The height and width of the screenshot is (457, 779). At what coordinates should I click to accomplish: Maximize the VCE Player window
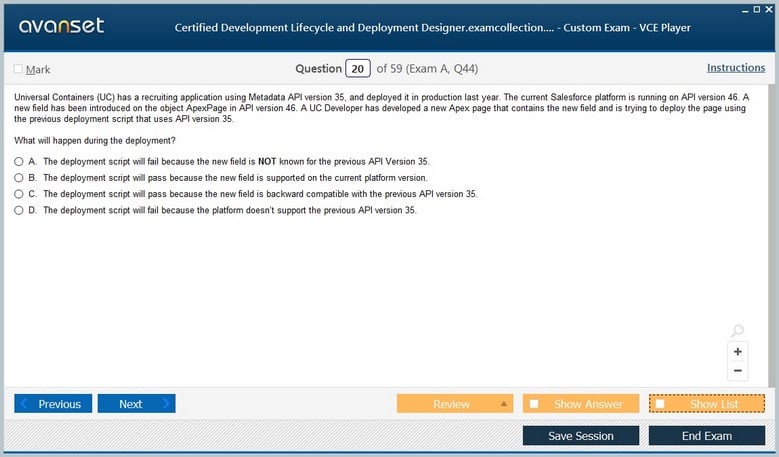point(757,9)
